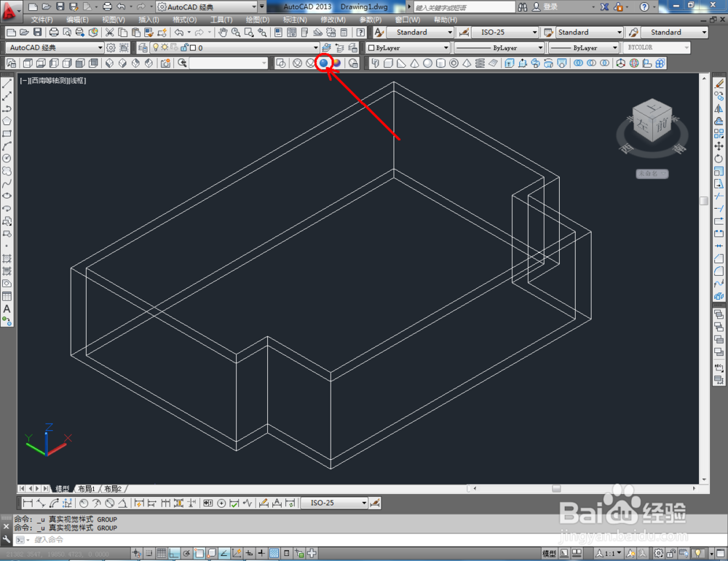The height and width of the screenshot is (561, 728).
Task: Toggle MODEL space button in status bar
Action: tap(549, 553)
